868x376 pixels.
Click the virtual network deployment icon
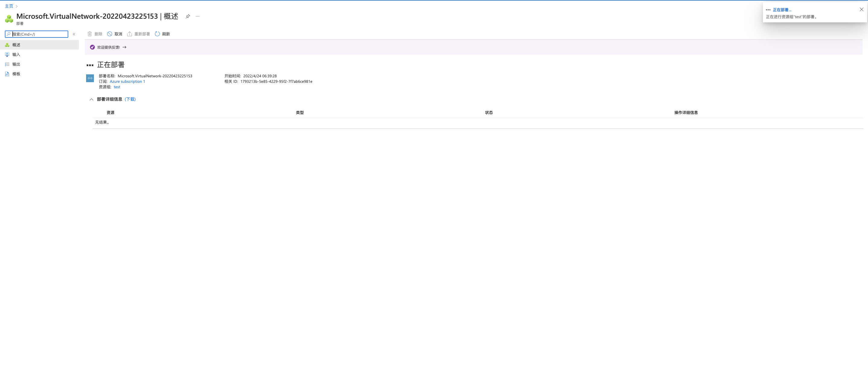(90, 78)
